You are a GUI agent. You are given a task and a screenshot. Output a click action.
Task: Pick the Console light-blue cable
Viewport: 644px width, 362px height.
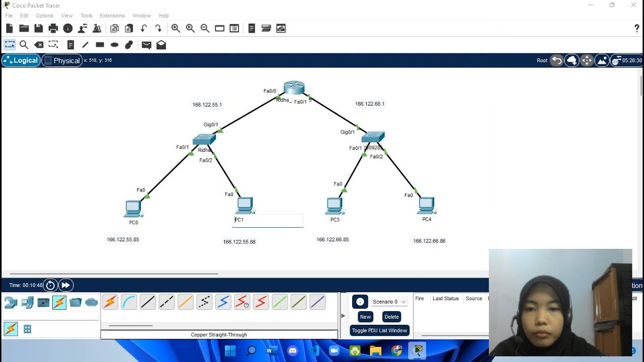pyautogui.click(x=129, y=302)
